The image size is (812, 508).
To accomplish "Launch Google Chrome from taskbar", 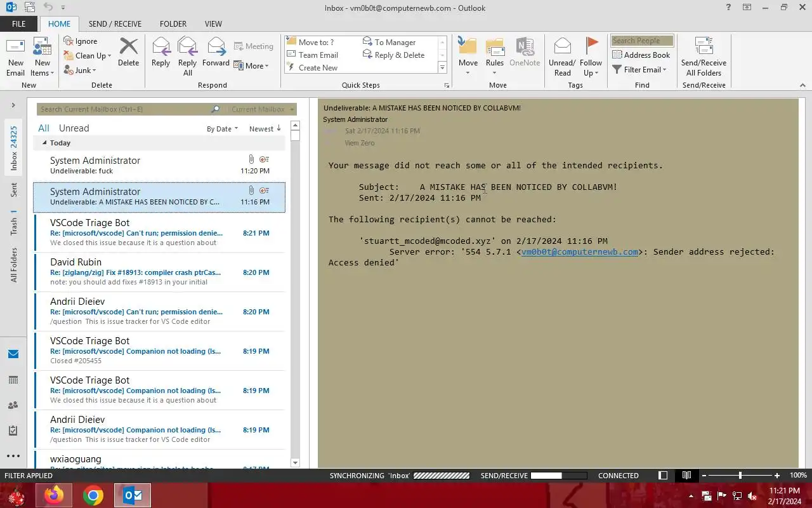I will click(x=93, y=496).
